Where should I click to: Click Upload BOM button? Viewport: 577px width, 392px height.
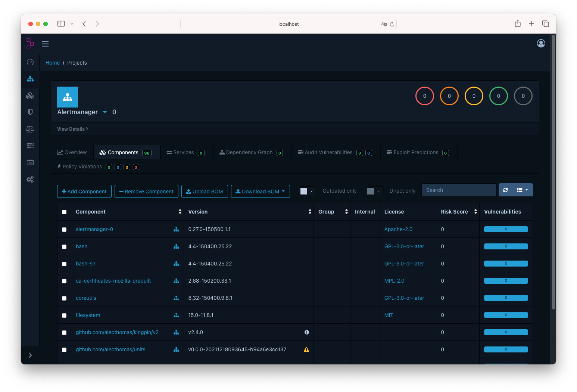(x=205, y=191)
